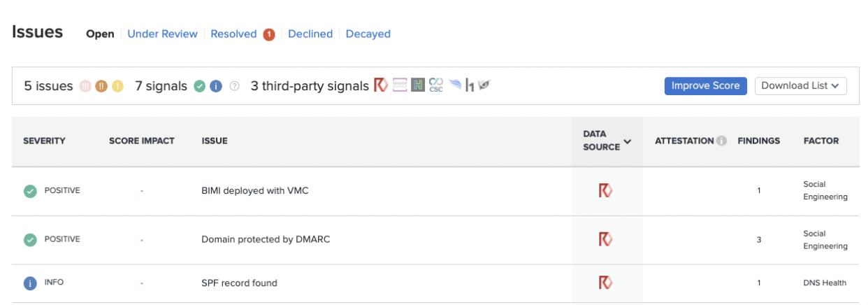Sort by the Data Source column
This screenshot has height=305, width=868.
tap(606, 141)
